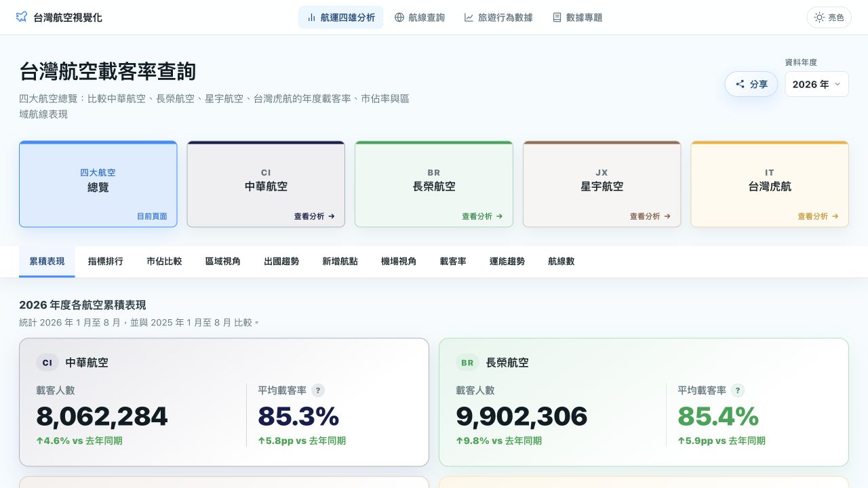Click the 85.4% load factor value
868x488 pixels.
(x=718, y=417)
